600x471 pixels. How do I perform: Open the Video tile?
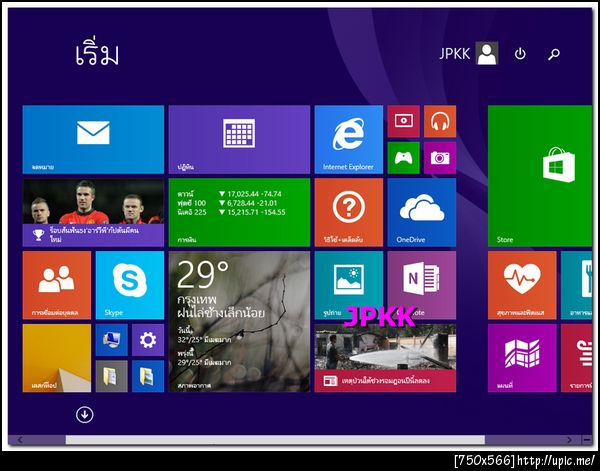(403, 121)
